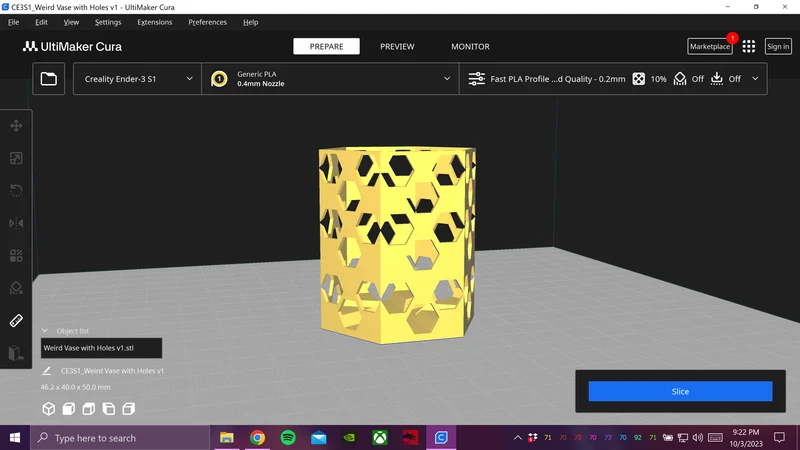Screen dimensions: 800x450
Task: Select the Rotate tool in left toolbar
Action: [16, 190]
